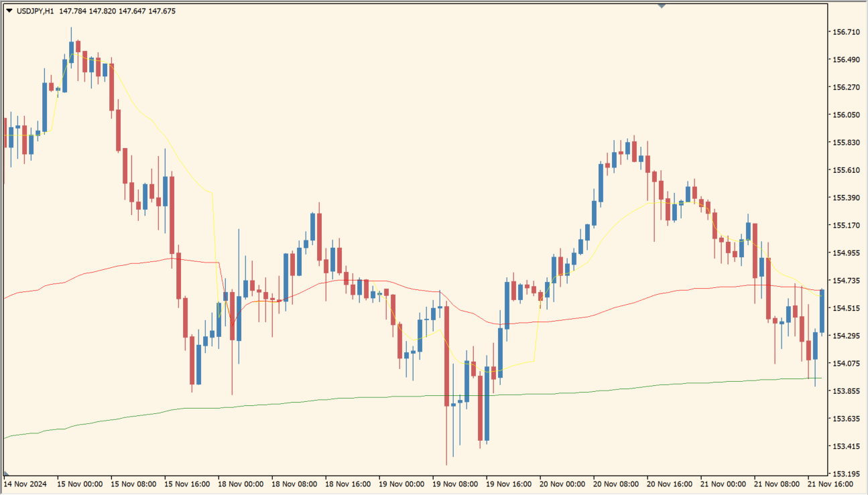Select price axis label 154.735
The width and height of the screenshot is (868, 495).
pos(846,281)
